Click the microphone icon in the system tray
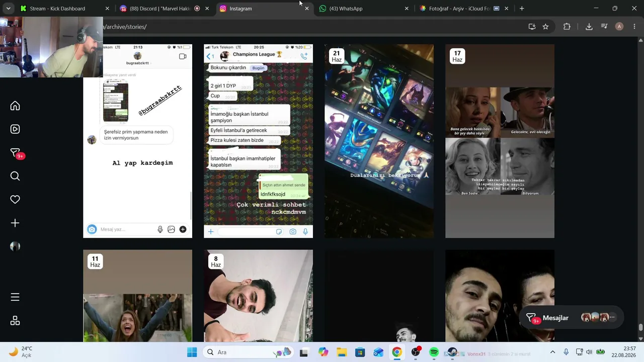 pos(566,352)
